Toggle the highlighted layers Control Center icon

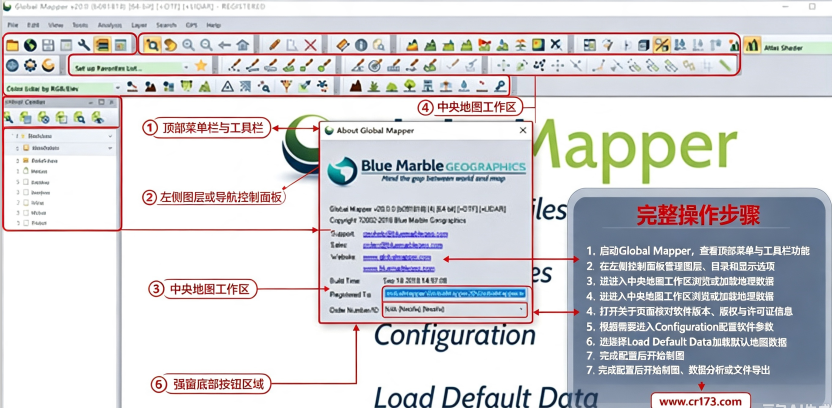coord(102,45)
